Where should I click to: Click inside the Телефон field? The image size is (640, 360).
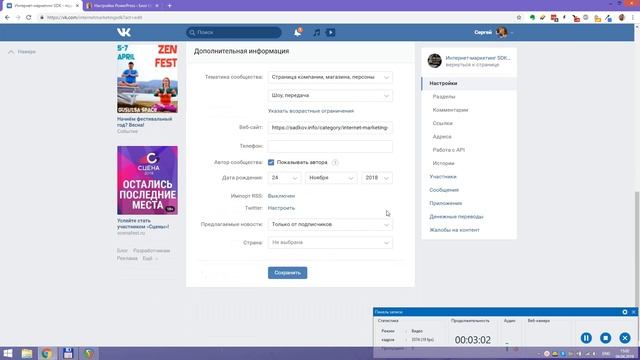[330, 146]
